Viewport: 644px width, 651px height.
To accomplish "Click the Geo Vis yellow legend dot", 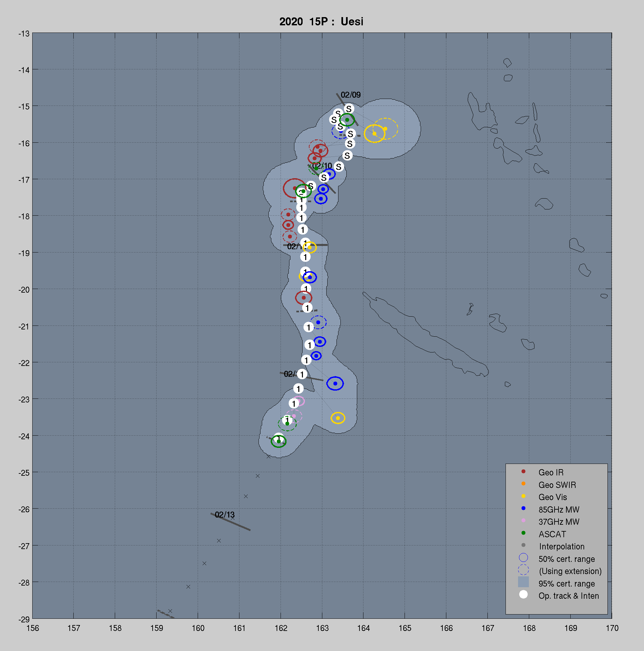I will [x=523, y=496].
